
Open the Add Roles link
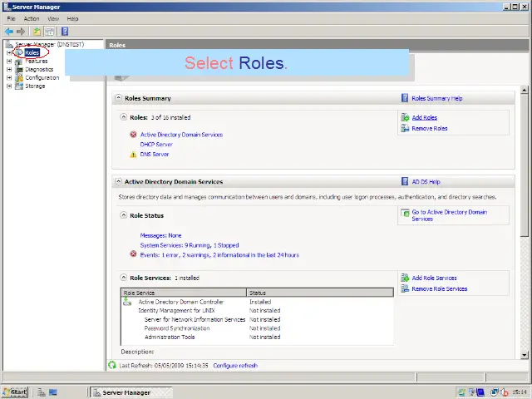425,118
